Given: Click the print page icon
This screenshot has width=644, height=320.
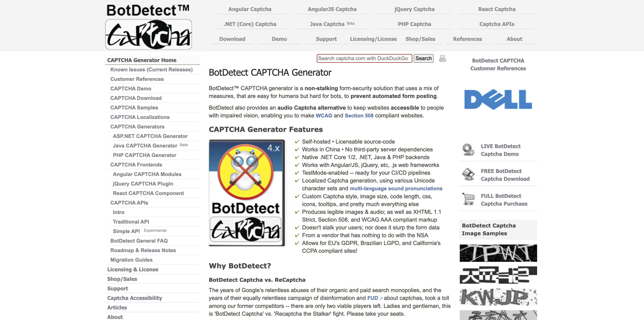Looking at the screenshot, I should point(442,58).
